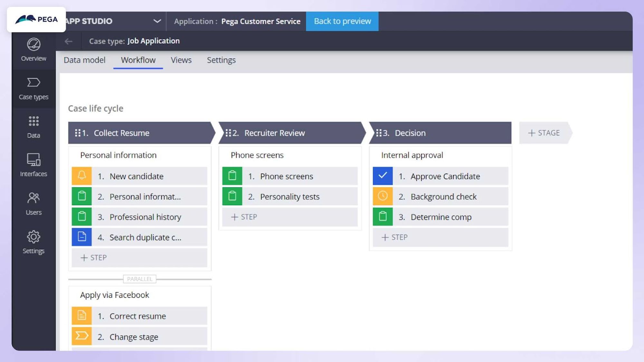The height and width of the screenshot is (362, 644).
Task: Click the document icon on Correct resume
Action: [81, 316]
